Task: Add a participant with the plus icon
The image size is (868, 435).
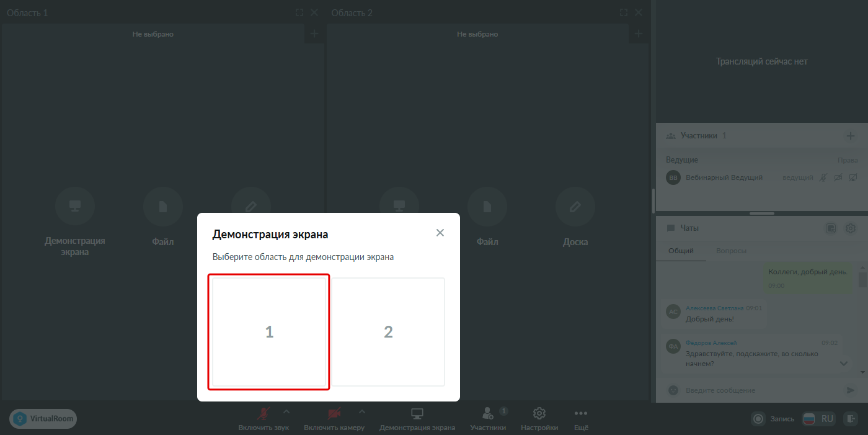Action: tap(851, 136)
